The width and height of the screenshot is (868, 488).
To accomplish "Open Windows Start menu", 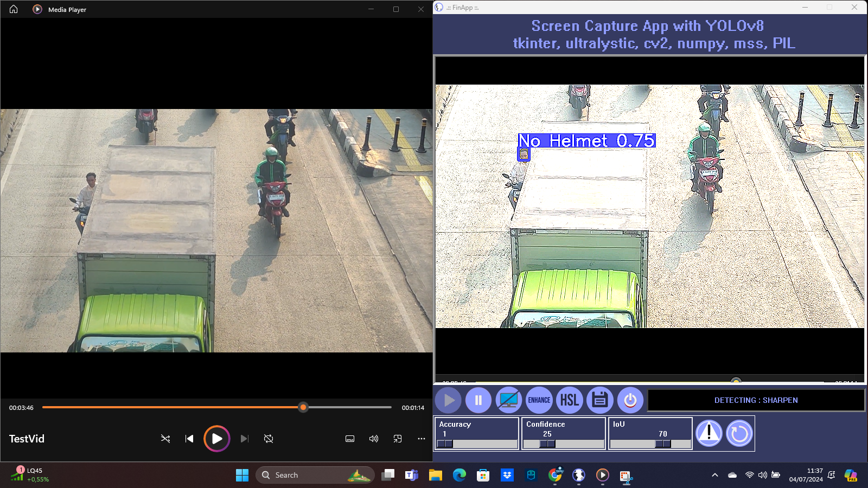I will click(x=242, y=475).
